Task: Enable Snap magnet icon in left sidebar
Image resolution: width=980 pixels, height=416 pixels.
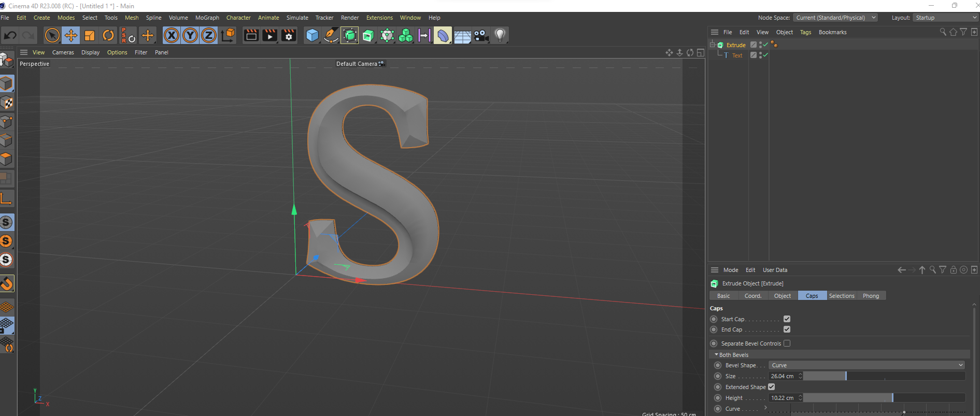Action: click(7, 283)
